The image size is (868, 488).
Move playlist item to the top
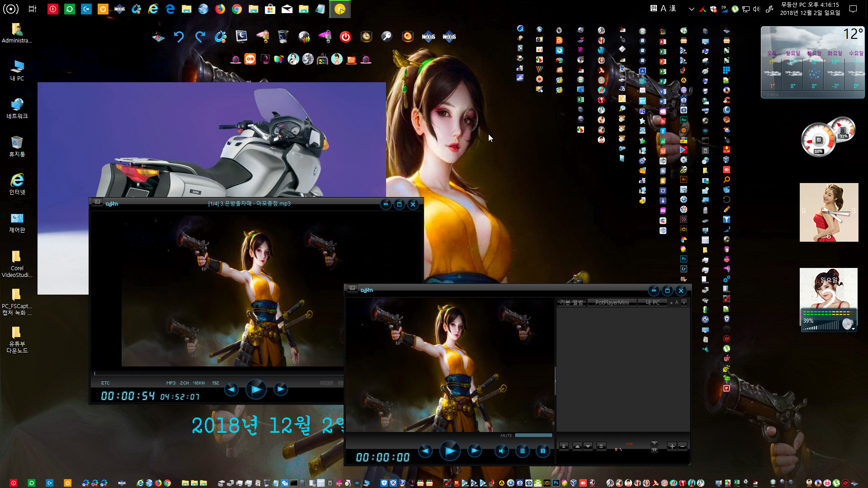(x=564, y=446)
